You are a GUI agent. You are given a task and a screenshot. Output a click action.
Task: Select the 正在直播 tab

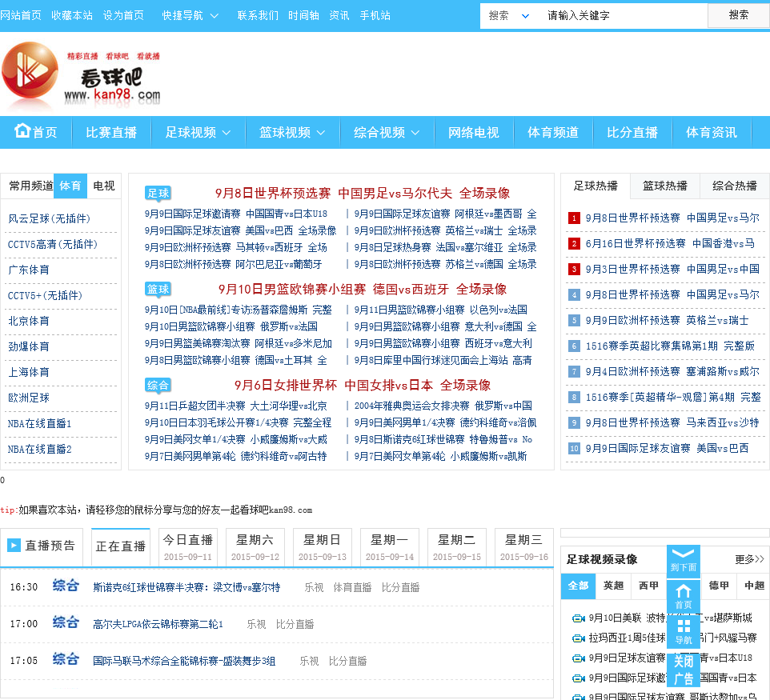(x=121, y=547)
